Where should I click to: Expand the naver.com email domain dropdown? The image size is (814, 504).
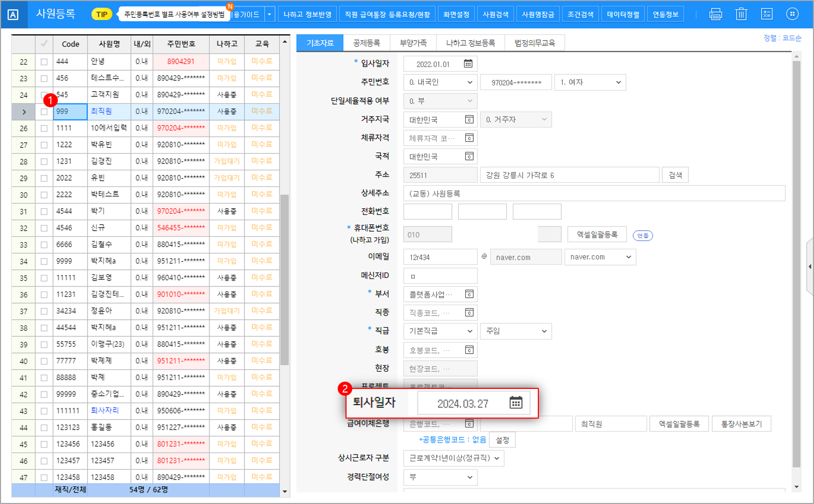[600, 257]
